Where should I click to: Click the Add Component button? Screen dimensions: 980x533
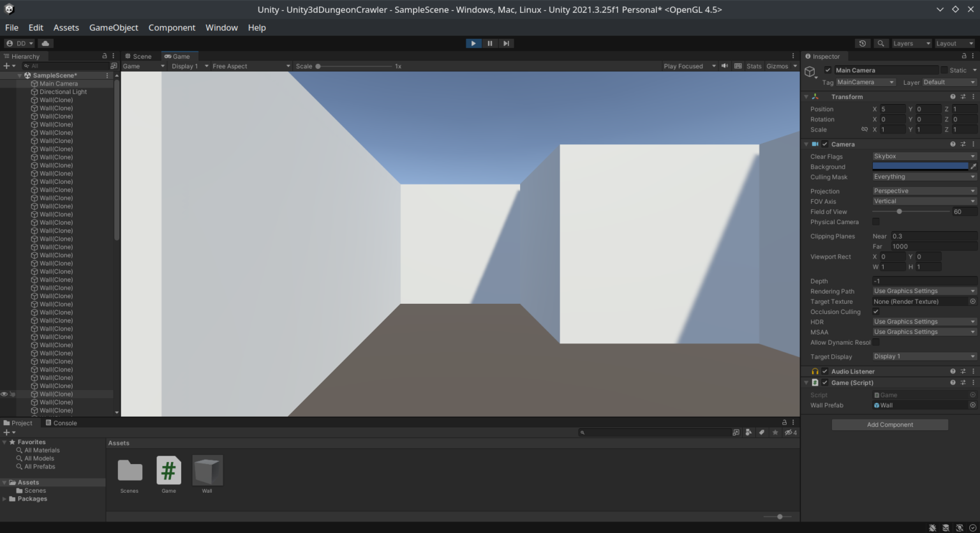point(889,424)
